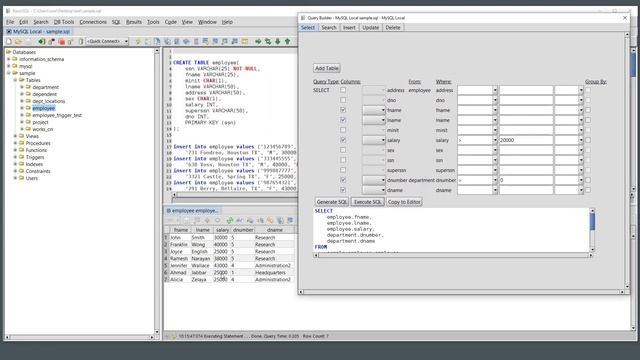Viewport: 640px width, 360px height.
Task: Open the address Where operator dropdown
Action: (x=495, y=90)
